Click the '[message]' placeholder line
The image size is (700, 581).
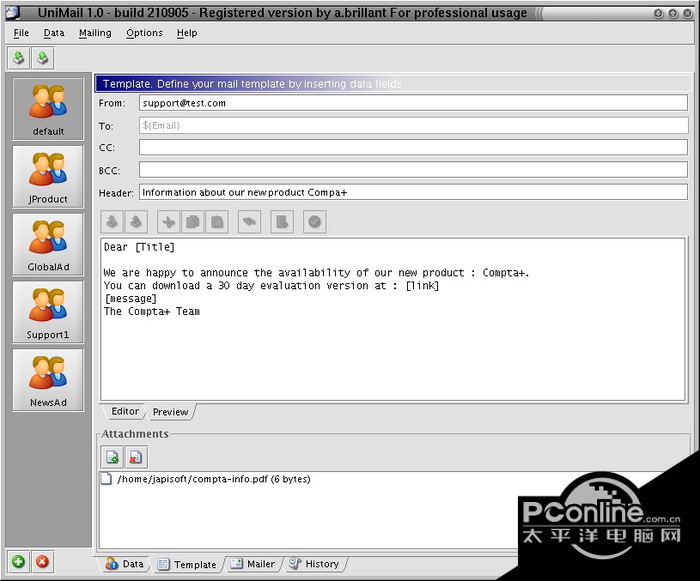coord(130,298)
